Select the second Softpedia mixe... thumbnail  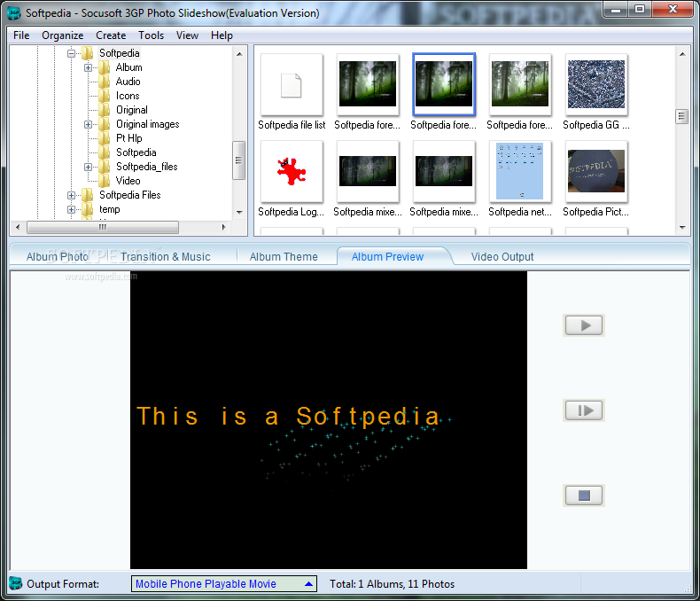444,171
